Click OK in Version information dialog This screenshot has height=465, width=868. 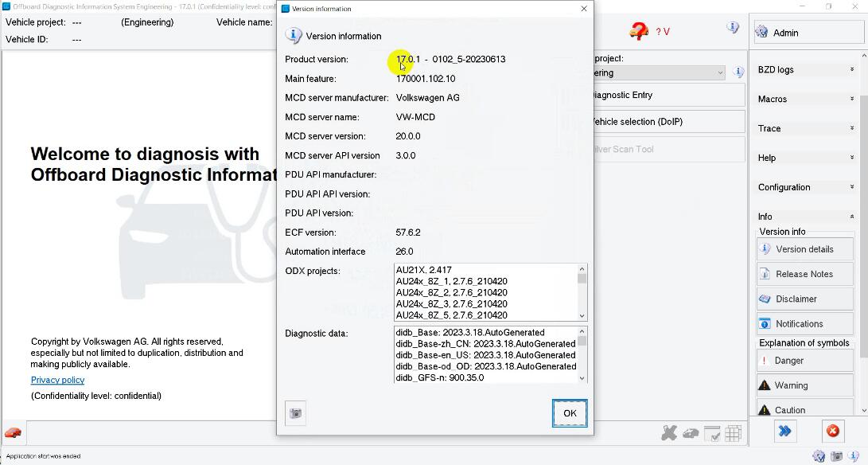point(570,413)
